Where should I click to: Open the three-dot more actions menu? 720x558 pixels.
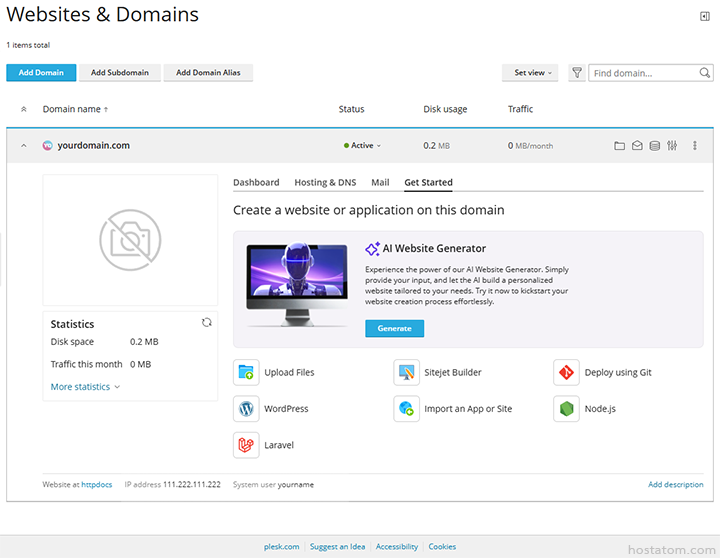[695, 146]
